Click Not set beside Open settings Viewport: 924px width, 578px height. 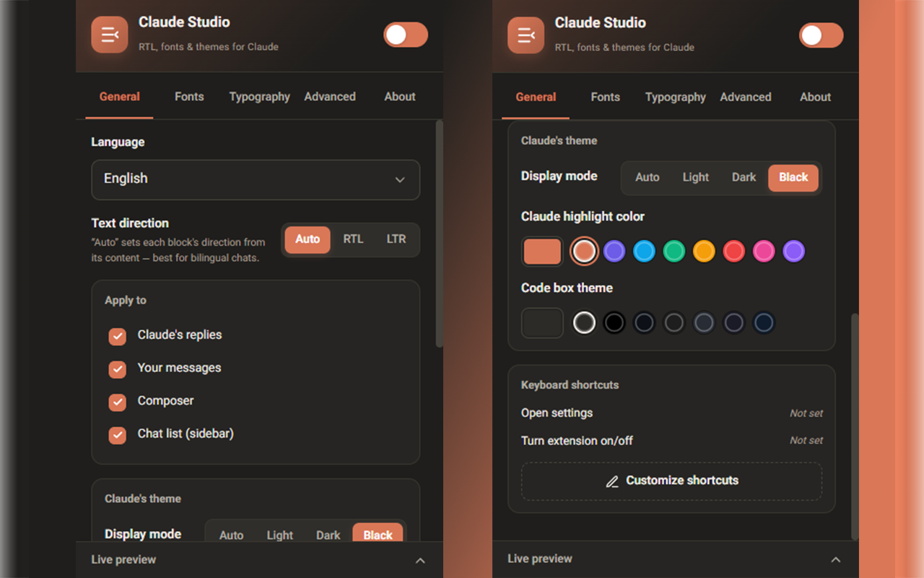point(806,414)
